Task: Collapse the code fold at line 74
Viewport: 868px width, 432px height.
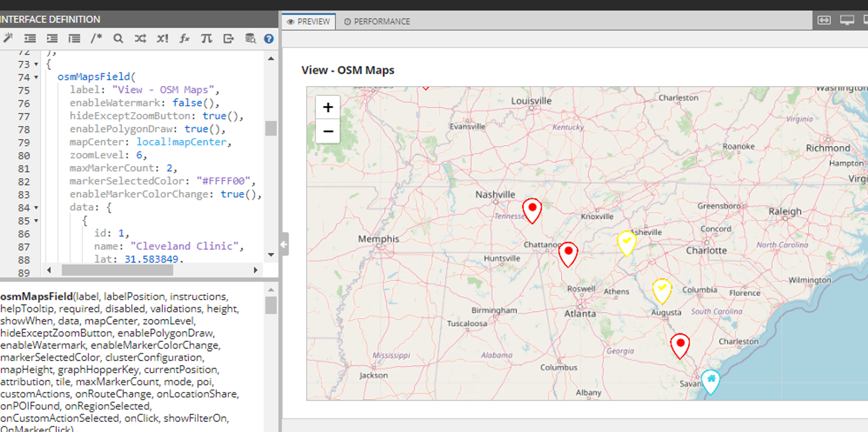Action: point(36,77)
